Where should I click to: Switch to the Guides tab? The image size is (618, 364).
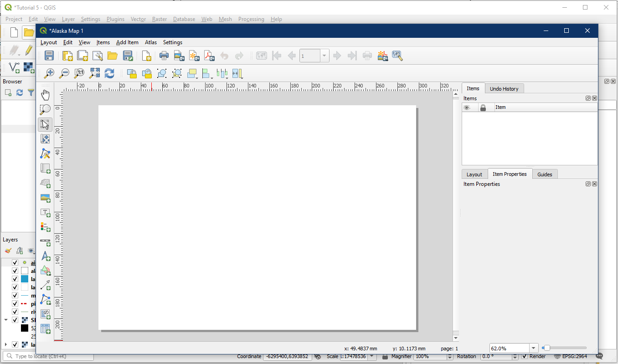[545, 174]
